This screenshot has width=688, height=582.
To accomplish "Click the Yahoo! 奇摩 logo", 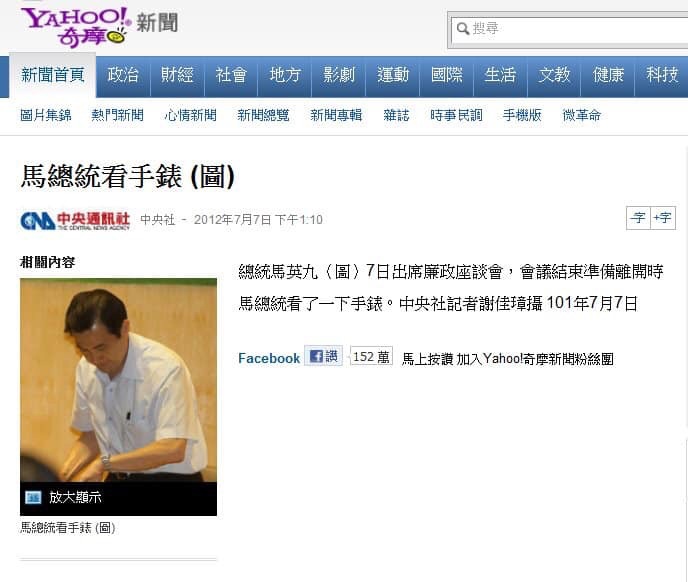I will point(75,26).
